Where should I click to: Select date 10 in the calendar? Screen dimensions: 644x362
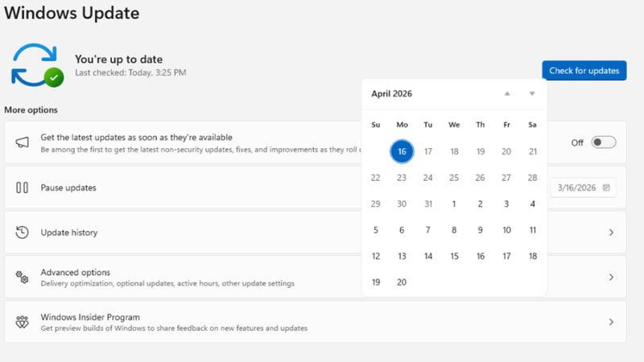pyautogui.click(x=506, y=230)
